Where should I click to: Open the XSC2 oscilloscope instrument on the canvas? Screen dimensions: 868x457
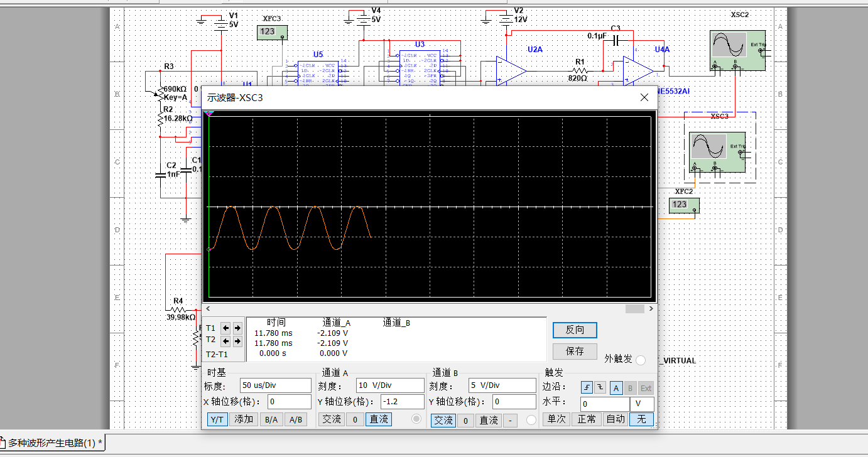point(736,49)
